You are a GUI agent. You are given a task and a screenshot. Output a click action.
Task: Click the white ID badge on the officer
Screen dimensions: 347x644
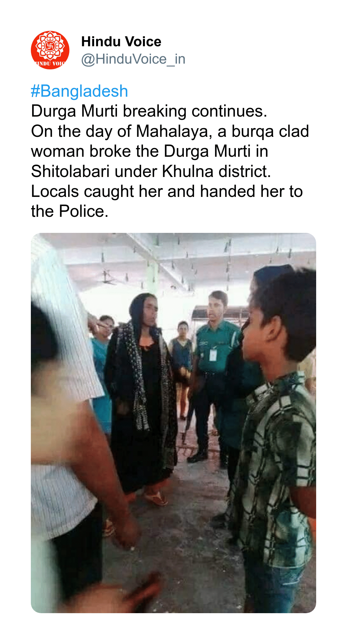[213, 355]
